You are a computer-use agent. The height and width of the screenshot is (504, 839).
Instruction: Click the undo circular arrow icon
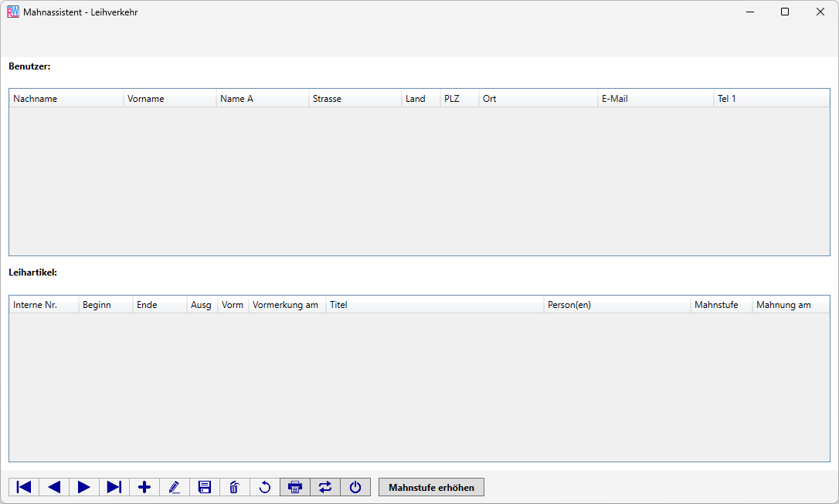[x=265, y=487]
